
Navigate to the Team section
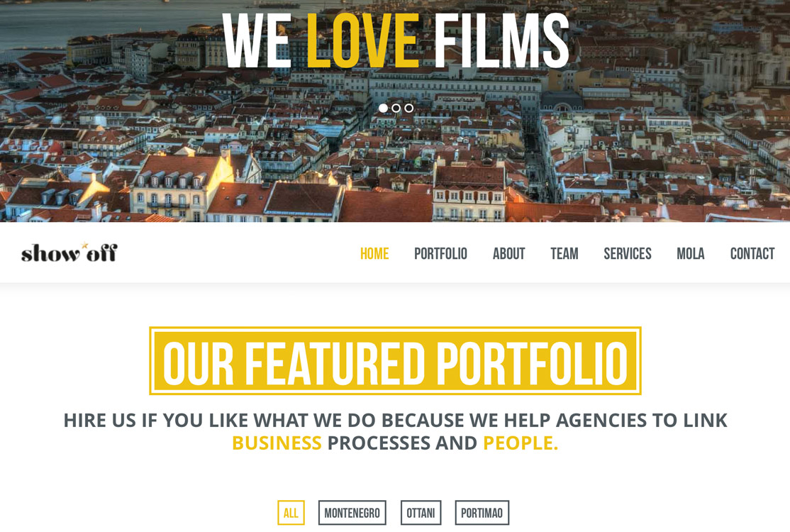(564, 253)
